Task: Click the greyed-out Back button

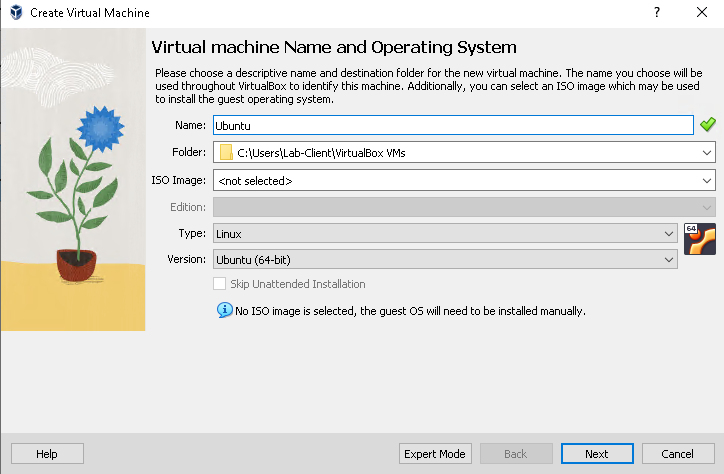Action: coord(516,454)
